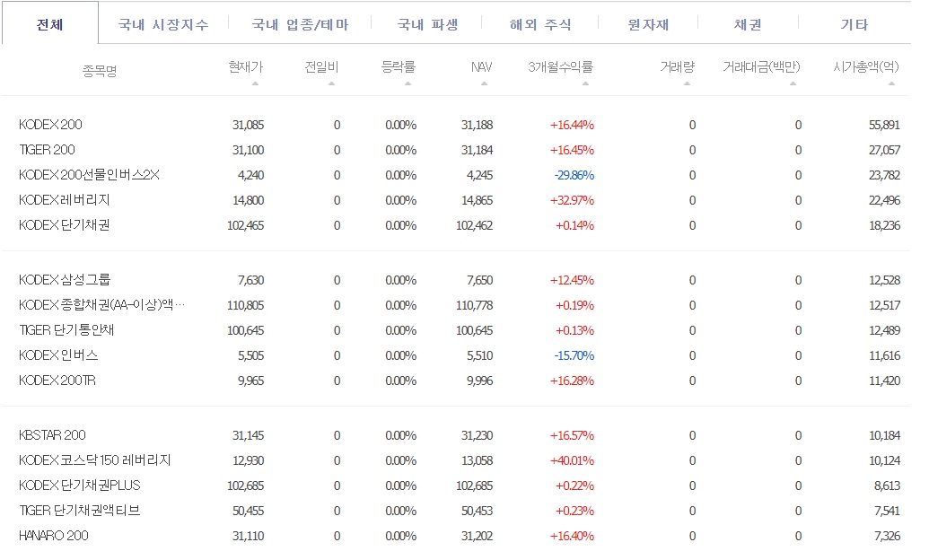Click the +16.57% return value
Screen dimensions: 929x560
(x=572, y=435)
